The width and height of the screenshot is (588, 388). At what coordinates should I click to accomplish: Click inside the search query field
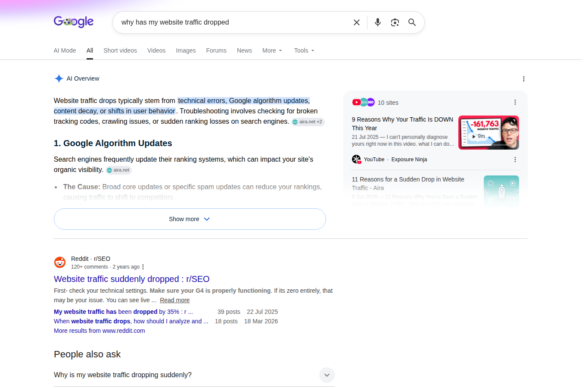tap(233, 22)
